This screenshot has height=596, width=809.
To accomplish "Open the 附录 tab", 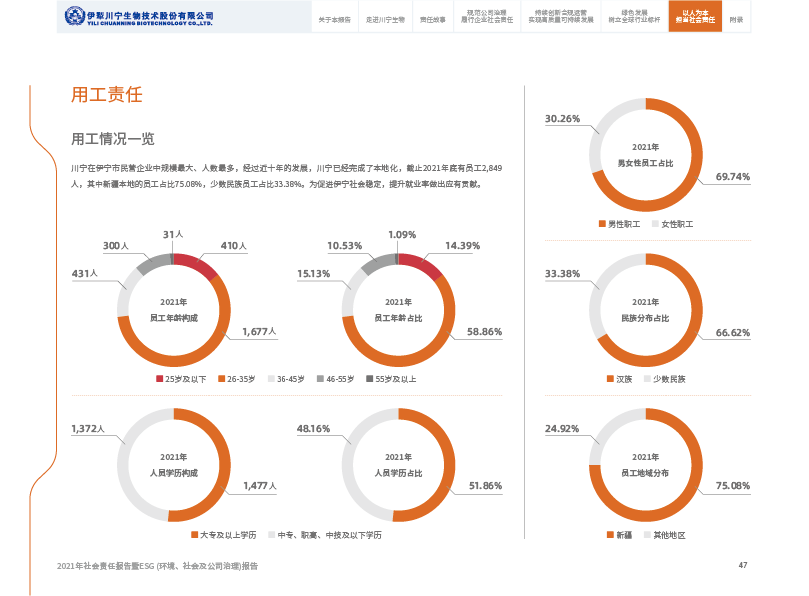I will click(x=736, y=20).
